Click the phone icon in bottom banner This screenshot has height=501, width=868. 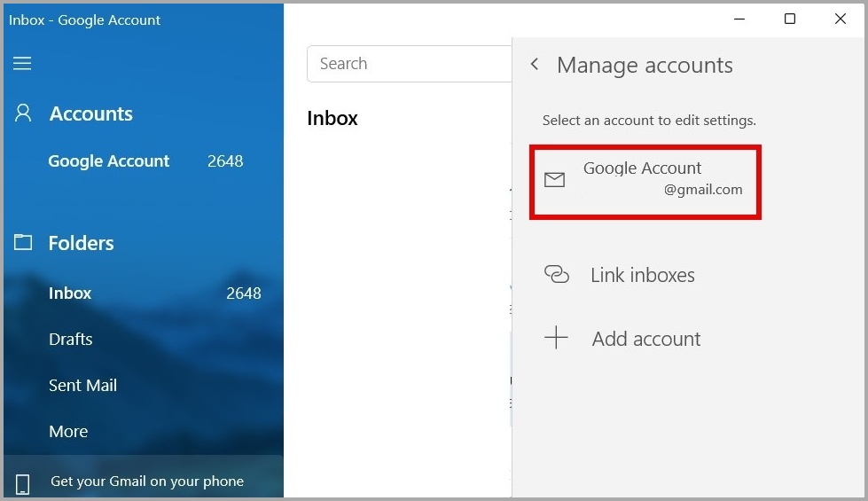click(x=23, y=484)
